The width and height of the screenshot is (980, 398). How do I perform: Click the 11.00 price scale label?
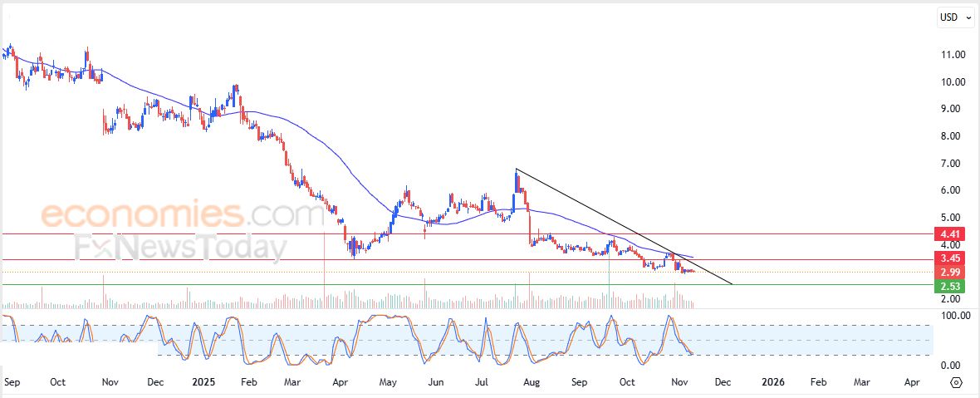tap(953, 55)
